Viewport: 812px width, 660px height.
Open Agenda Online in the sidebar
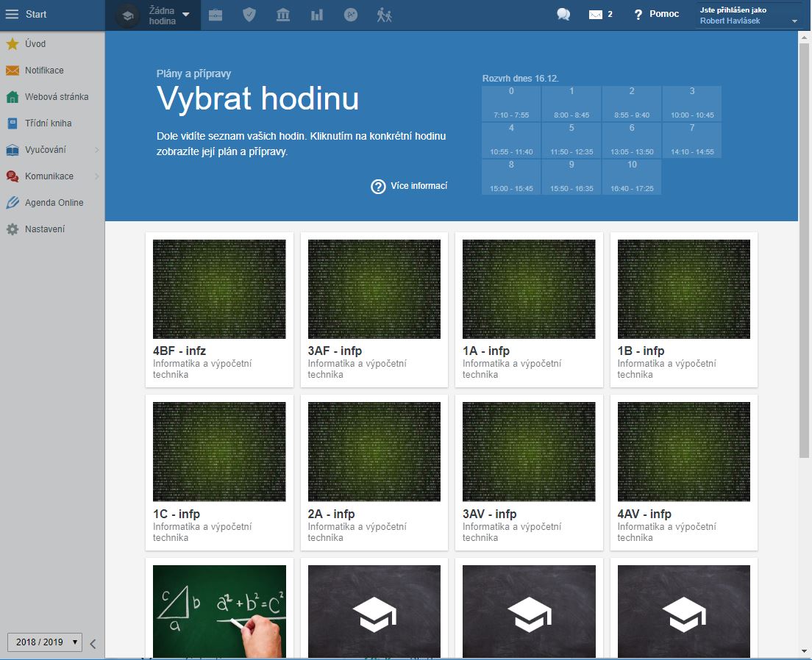tap(54, 203)
